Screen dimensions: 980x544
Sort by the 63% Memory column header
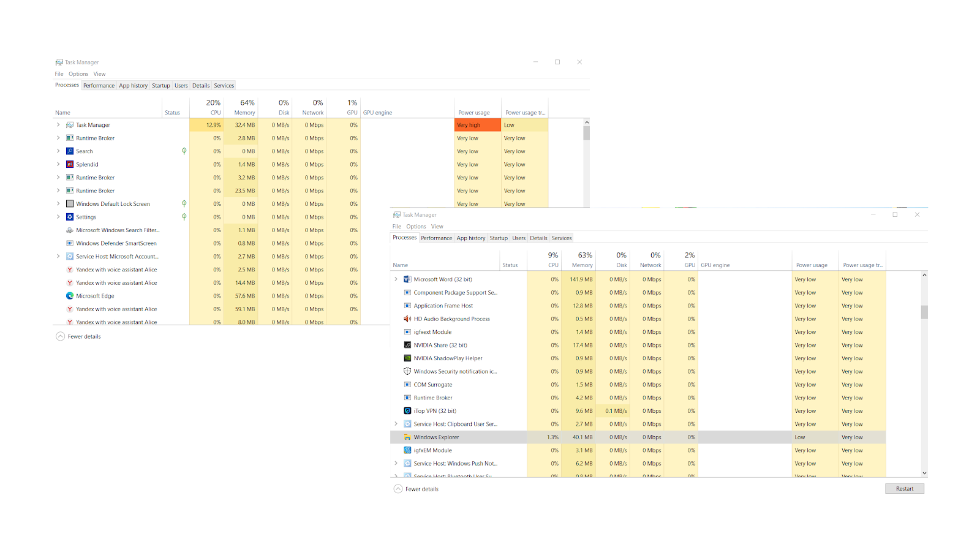(579, 260)
